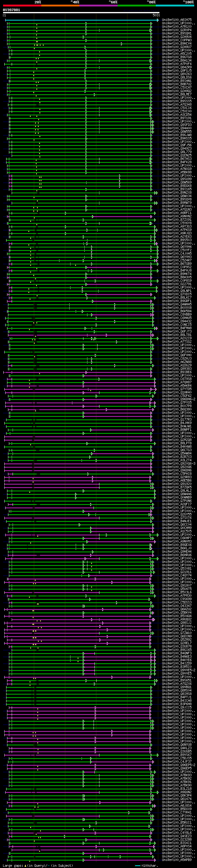Open hit UniRef100_Q7YTD5

pyautogui.click(x=177, y=389)
